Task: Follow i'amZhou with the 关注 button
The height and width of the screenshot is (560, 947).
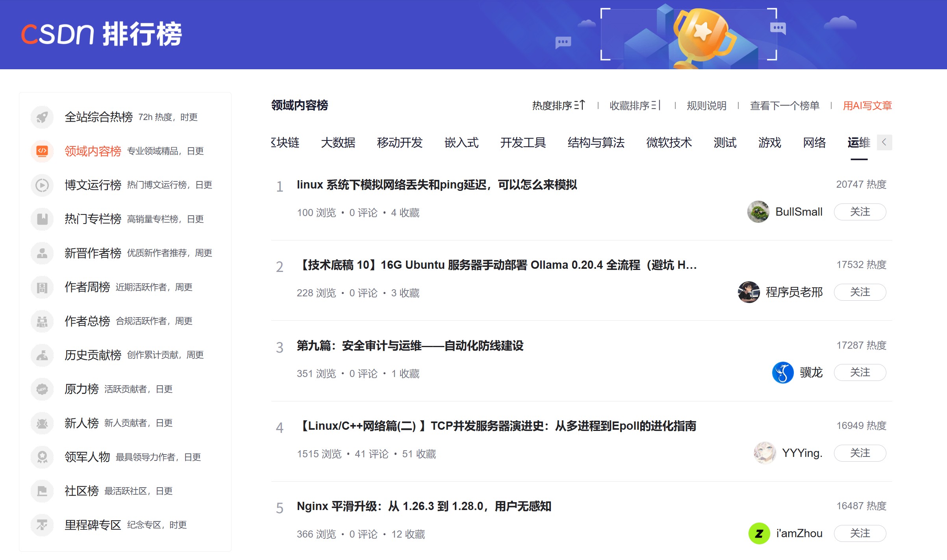Action: (860, 533)
